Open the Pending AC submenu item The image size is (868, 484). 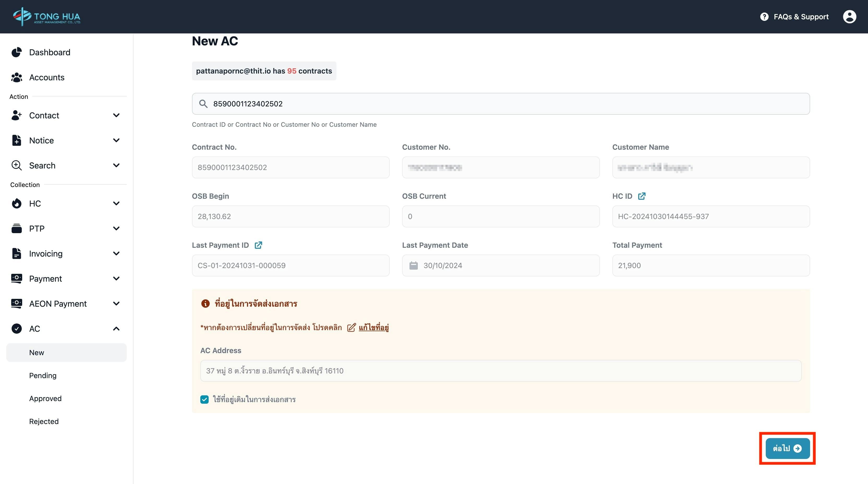[43, 376]
